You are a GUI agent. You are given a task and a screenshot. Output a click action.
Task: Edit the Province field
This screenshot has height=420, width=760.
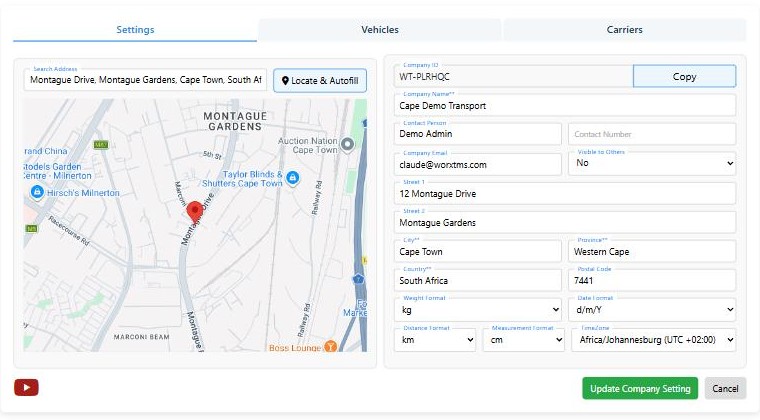coord(652,251)
